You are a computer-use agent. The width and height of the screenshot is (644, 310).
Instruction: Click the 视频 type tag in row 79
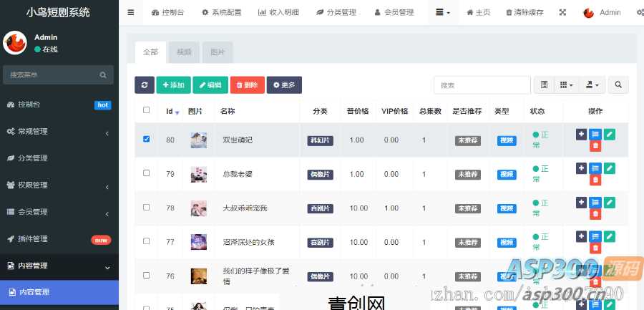click(507, 175)
